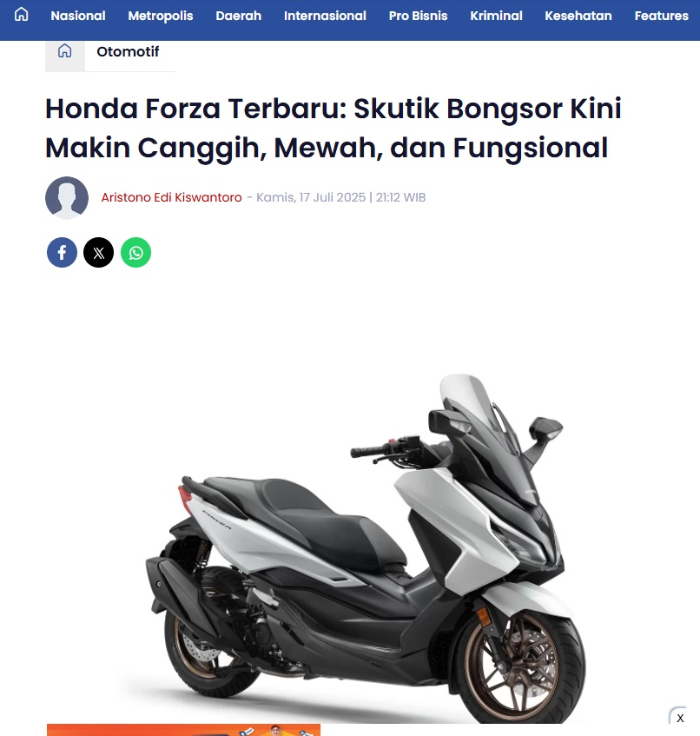Share article via WhatsApp
700x736 pixels.
click(135, 253)
